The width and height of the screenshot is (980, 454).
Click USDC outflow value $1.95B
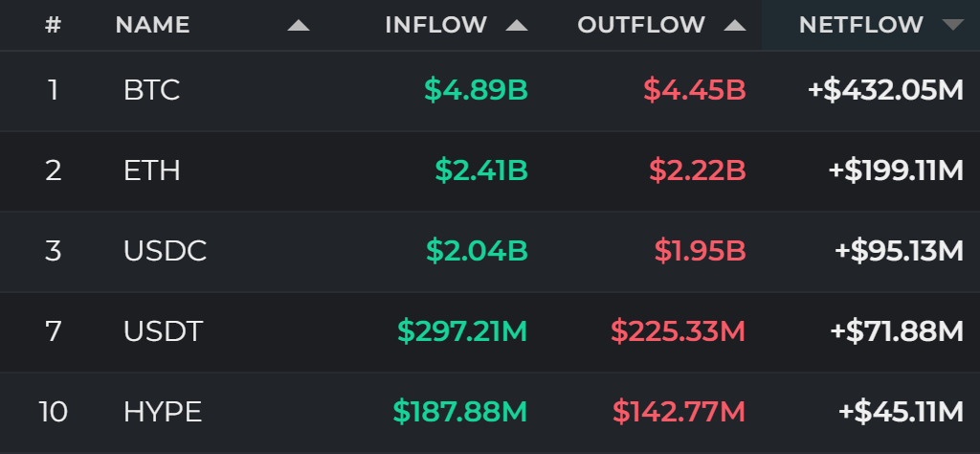pos(700,251)
